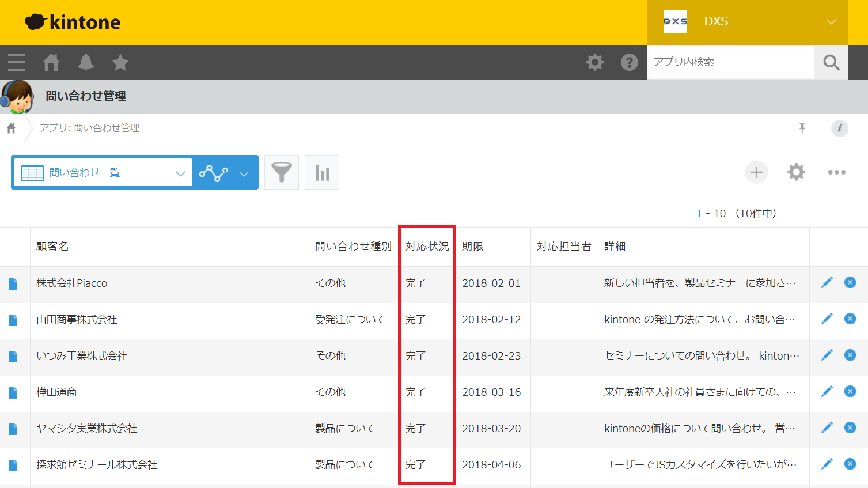This screenshot has height=488, width=868.
Task: Delete the いつみ工業株式会社 record
Action: [x=850, y=355]
